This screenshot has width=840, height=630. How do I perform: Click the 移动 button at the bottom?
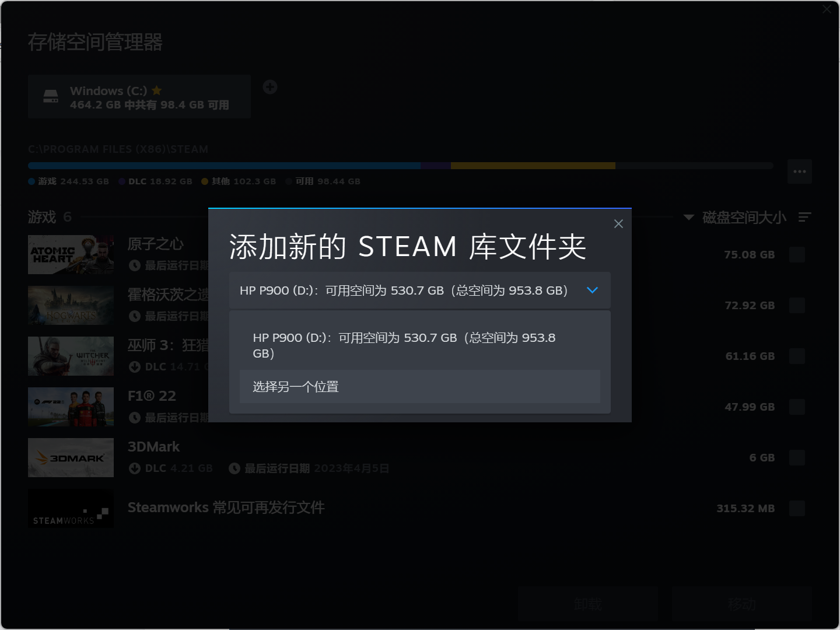(741, 604)
